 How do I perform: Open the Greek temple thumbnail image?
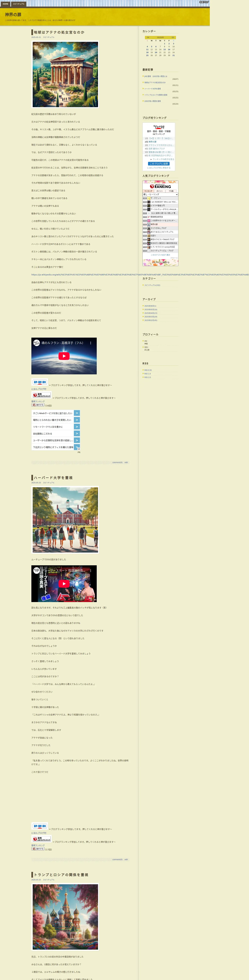pyautogui.click(x=65, y=75)
